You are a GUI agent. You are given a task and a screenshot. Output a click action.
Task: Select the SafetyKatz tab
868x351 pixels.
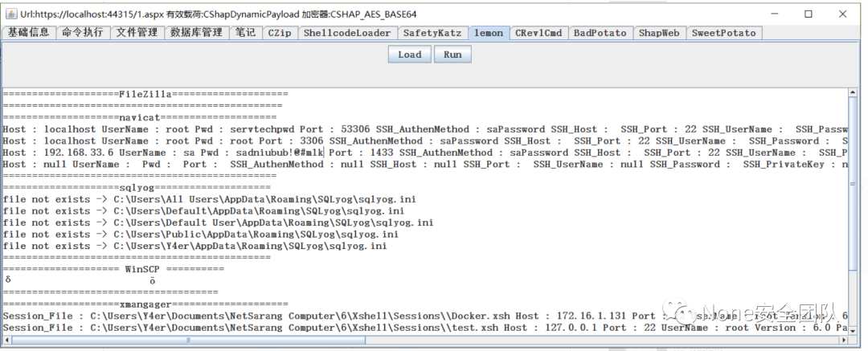coord(432,33)
